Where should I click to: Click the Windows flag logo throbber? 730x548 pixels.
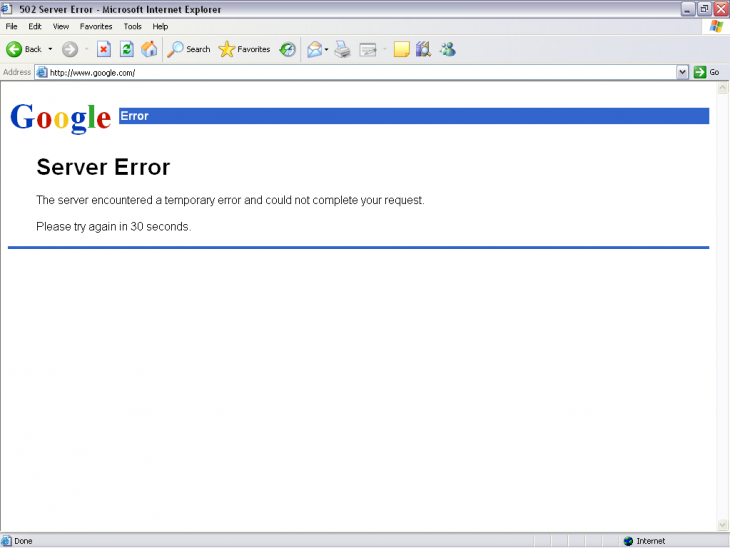pyautogui.click(x=716, y=27)
